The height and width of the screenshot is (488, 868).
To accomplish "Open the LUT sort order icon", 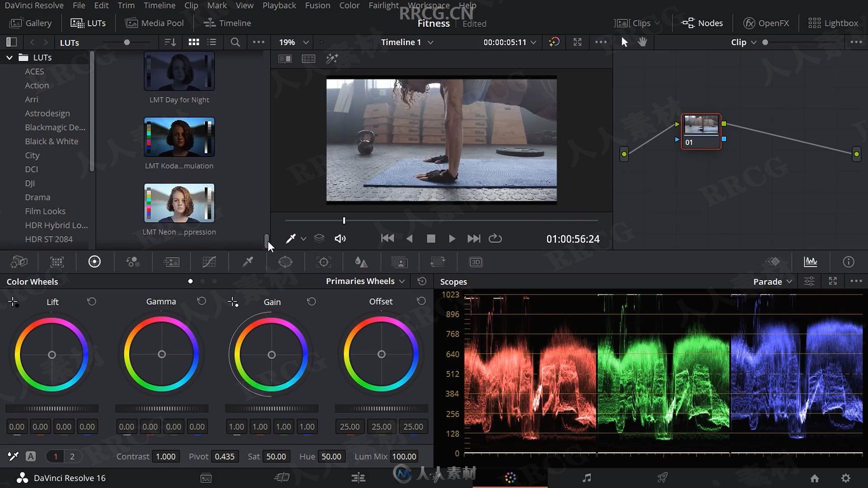I will [x=170, y=42].
